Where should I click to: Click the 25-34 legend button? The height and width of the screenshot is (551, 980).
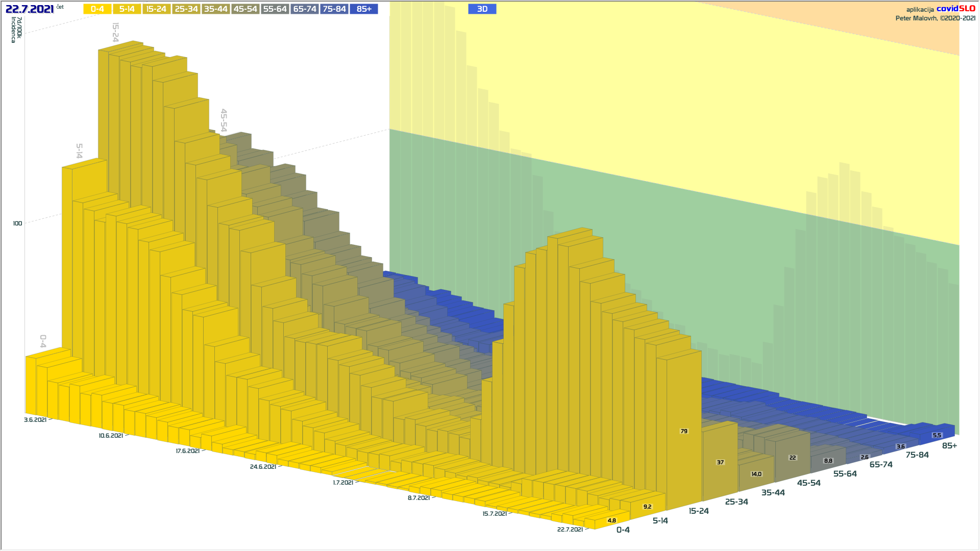[x=186, y=9]
